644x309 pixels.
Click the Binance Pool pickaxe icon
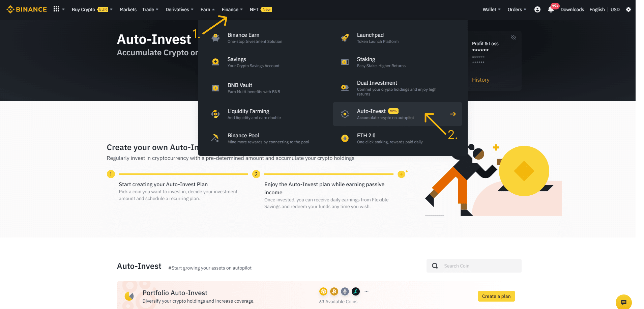coord(215,138)
